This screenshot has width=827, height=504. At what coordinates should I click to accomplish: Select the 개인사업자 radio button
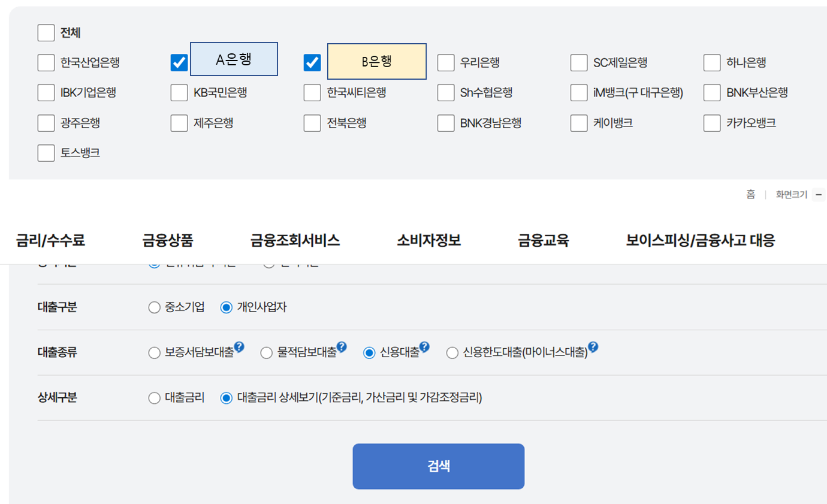pyautogui.click(x=226, y=307)
